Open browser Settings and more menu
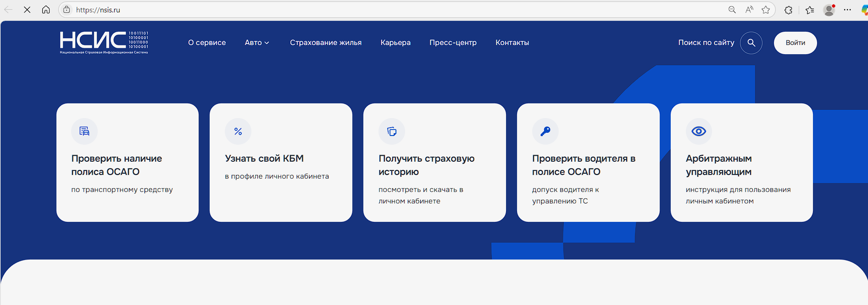The width and height of the screenshot is (868, 305). click(847, 10)
